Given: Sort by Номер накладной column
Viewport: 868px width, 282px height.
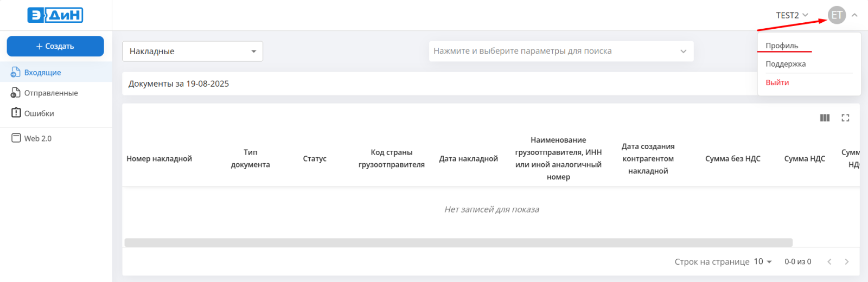Looking at the screenshot, I should point(159,158).
